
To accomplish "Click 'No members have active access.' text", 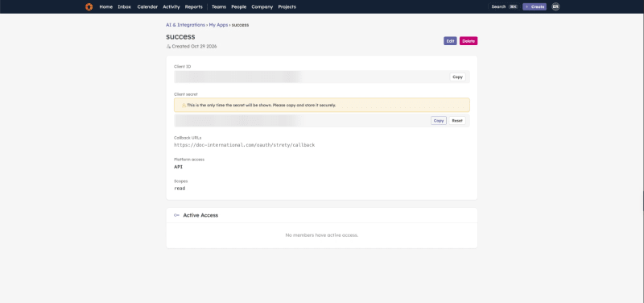I will (321, 235).
